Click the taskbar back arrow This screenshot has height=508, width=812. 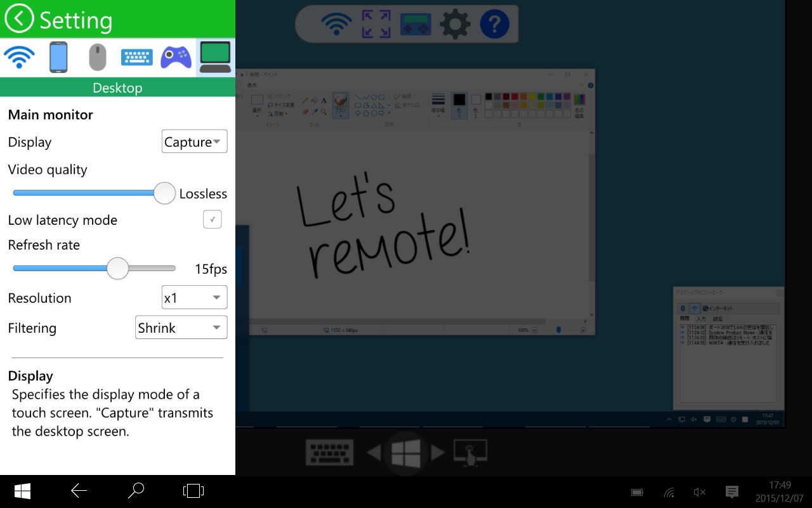[x=79, y=490]
